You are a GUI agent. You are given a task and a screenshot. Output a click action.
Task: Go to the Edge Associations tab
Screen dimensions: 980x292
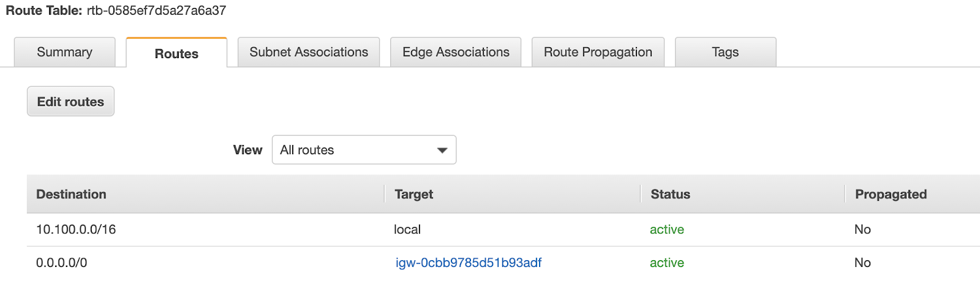pos(456,52)
